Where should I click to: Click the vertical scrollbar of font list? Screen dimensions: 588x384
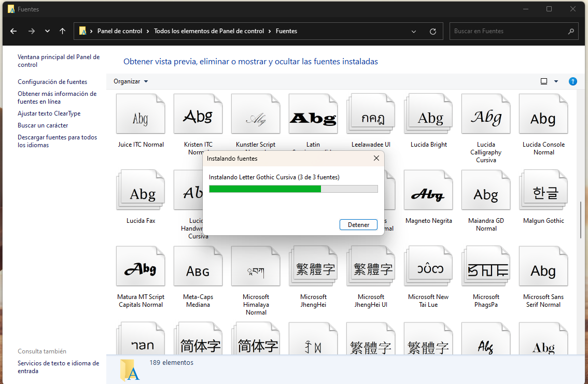581,220
